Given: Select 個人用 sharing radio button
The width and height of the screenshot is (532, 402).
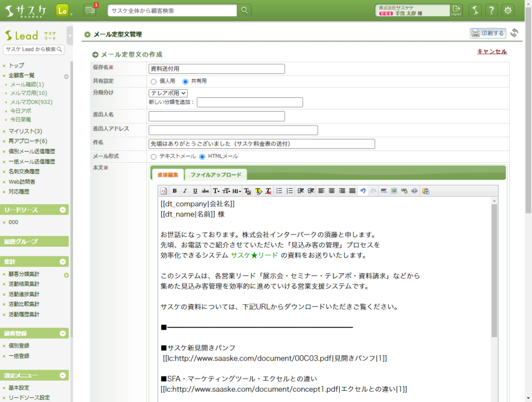Looking at the screenshot, I should point(154,82).
